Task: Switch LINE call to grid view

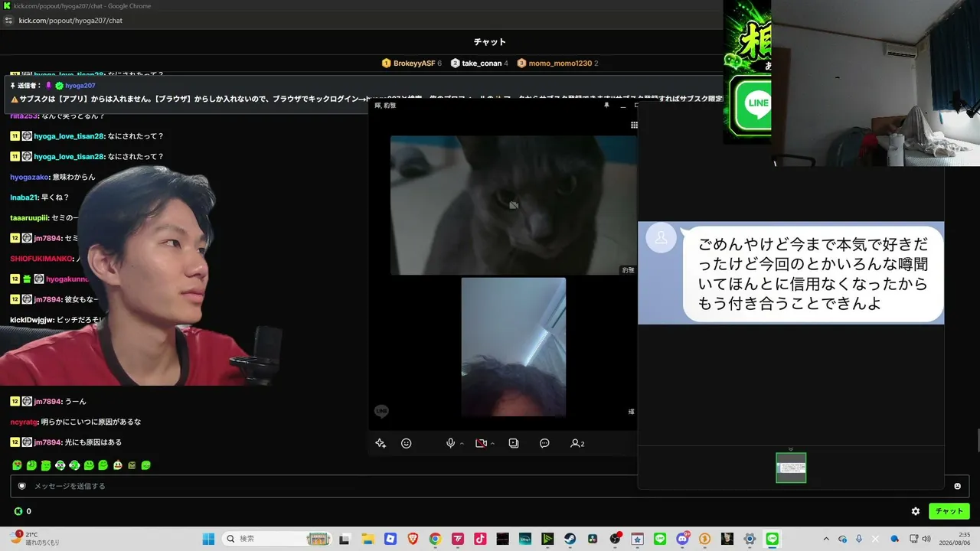Action: [634, 125]
